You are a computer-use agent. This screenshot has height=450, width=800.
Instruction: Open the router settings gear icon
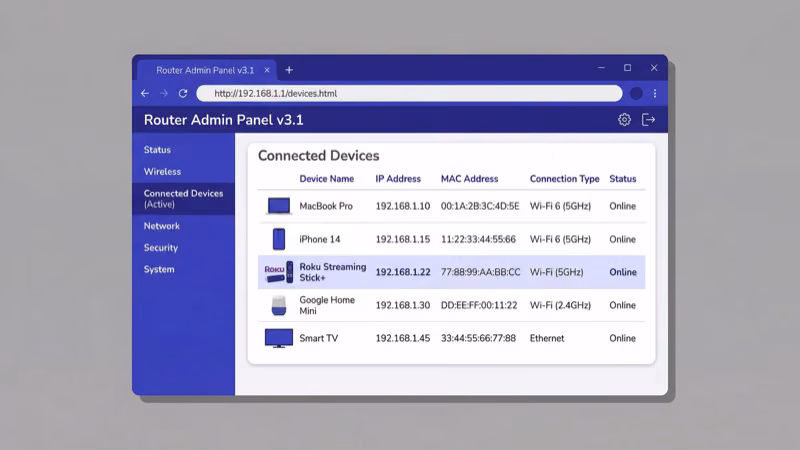point(624,119)
